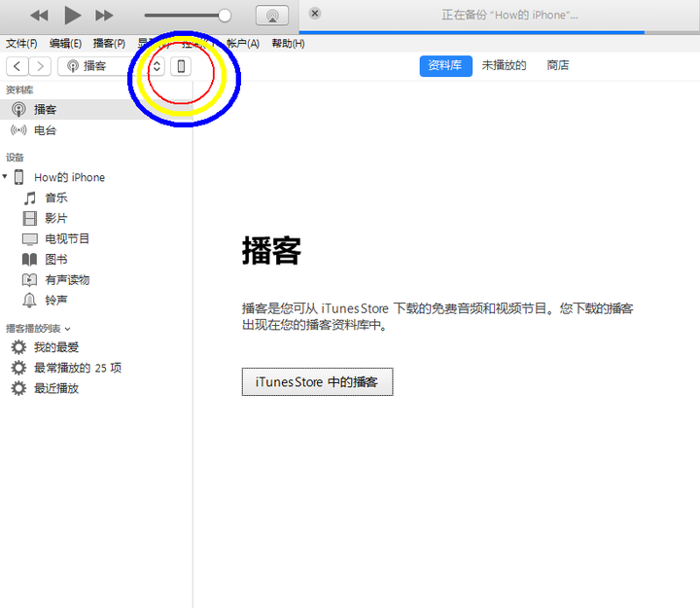The height and width of the screenshot is (608, 700).
Task: Click the radio waves icon beside 电台
Action: point(18,130)
